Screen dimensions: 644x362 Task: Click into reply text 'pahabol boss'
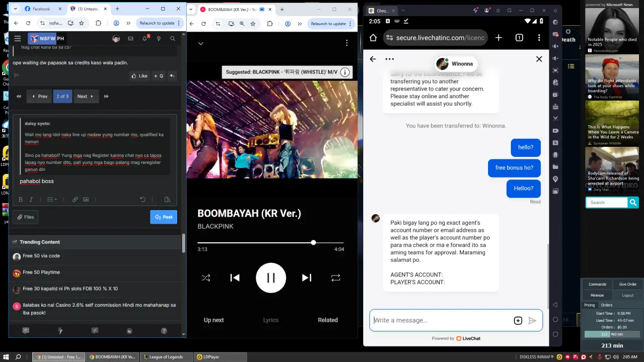point(37,181)
